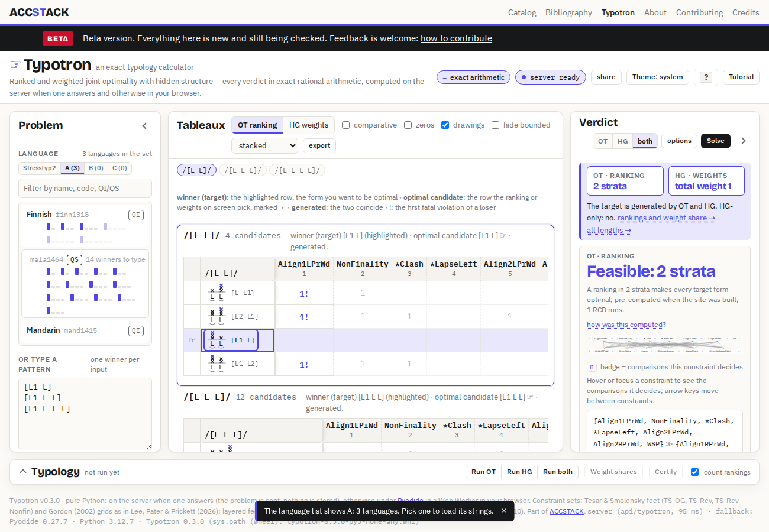This screenshot has width=769, height=532.
Task: Open the how to contribute link
Action: pyautogui.click(x=456, y=38)
